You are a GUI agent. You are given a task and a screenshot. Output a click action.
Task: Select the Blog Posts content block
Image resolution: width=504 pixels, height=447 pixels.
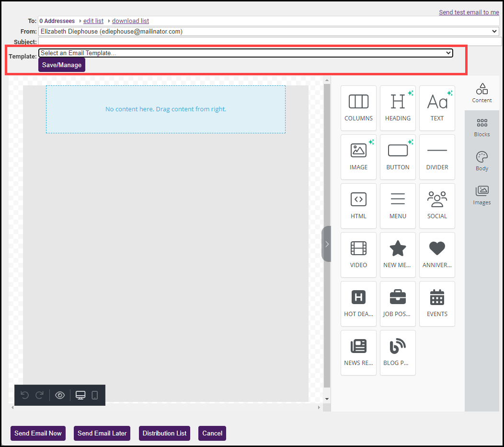(x=398, y=353)
